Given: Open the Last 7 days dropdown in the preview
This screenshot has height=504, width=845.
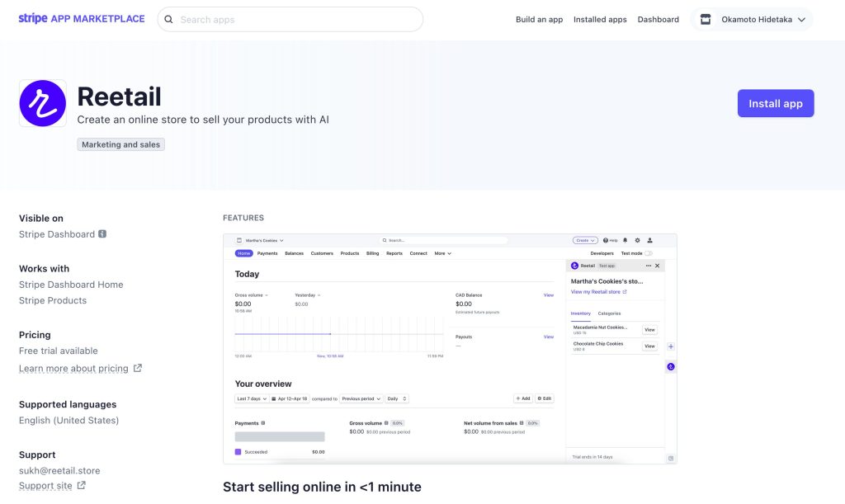Looking at the screenshot, I should tap(251, 398).
